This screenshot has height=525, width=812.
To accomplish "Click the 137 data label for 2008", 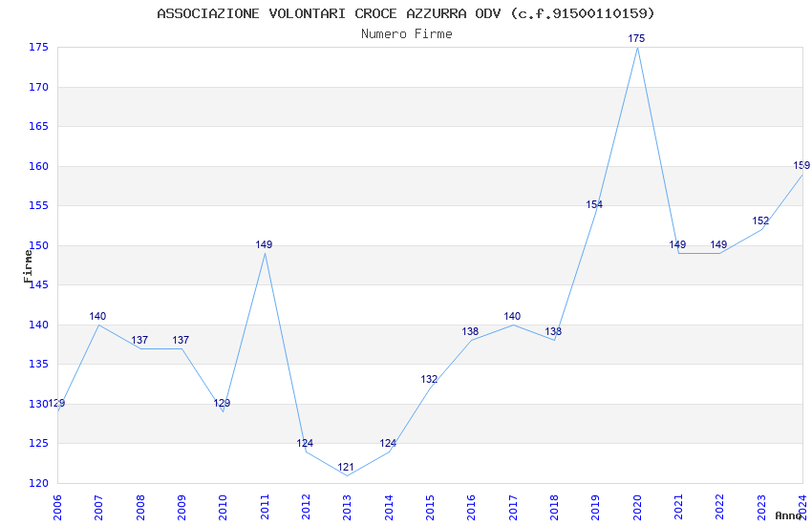I will coord(139,340).
